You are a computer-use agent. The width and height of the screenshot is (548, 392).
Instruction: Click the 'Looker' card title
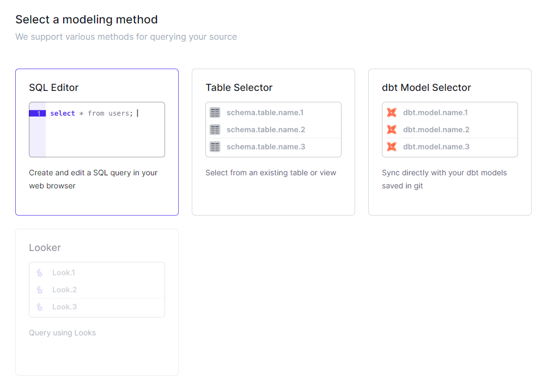click(45, 248)
